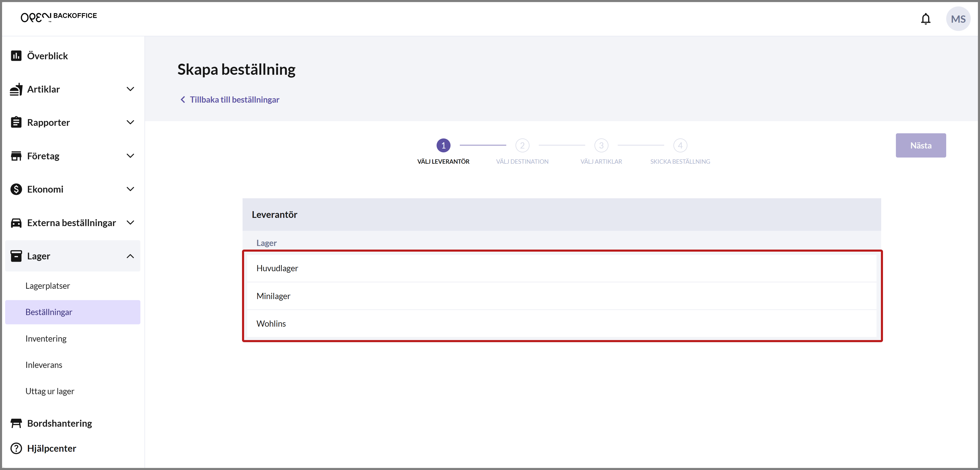Click the Lager archive box icon
This screenshot has width=980, height=470.
coord(16,256)
